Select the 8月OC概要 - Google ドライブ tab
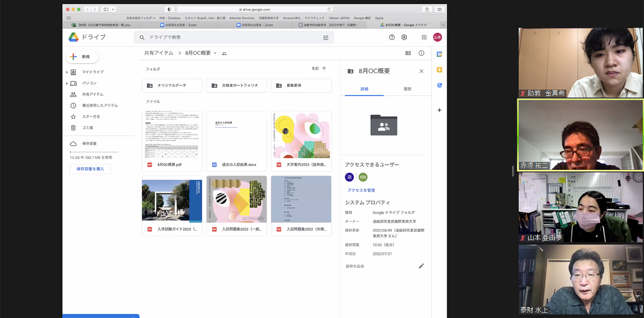This screenshot has height=318, width=644. pos(403,25)
